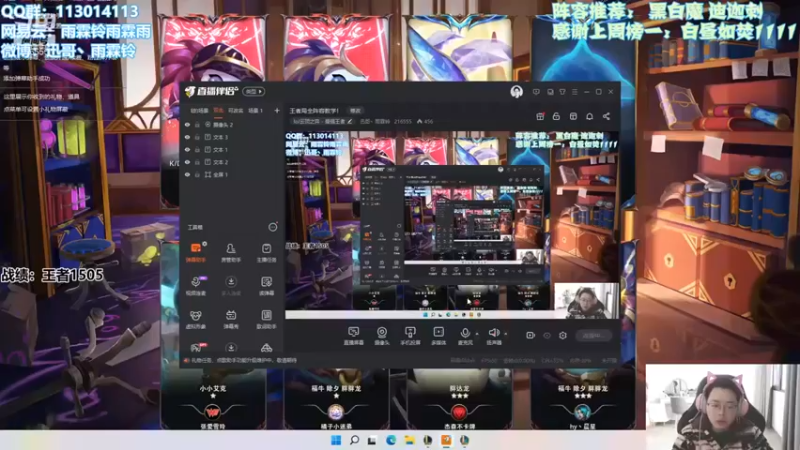Open the 歌词助手 lyrics assistant tool
The width and height of the screenshot is (800, 450).
[x=266, y=319]
